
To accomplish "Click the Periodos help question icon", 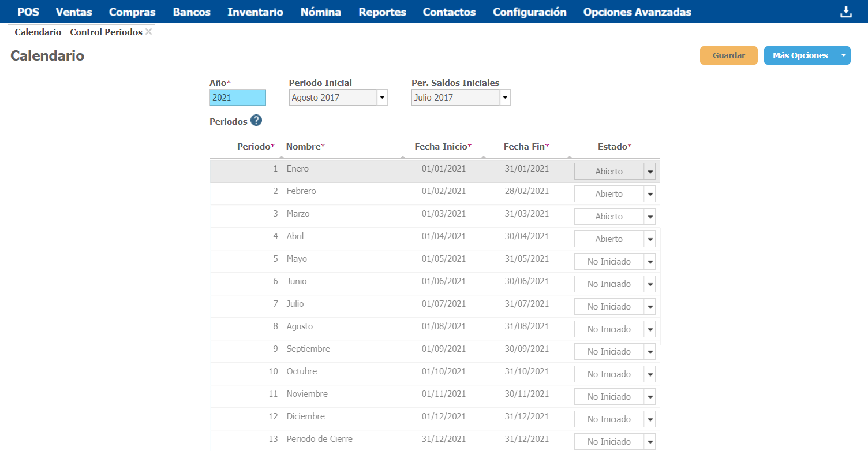I will click(256, 121).
